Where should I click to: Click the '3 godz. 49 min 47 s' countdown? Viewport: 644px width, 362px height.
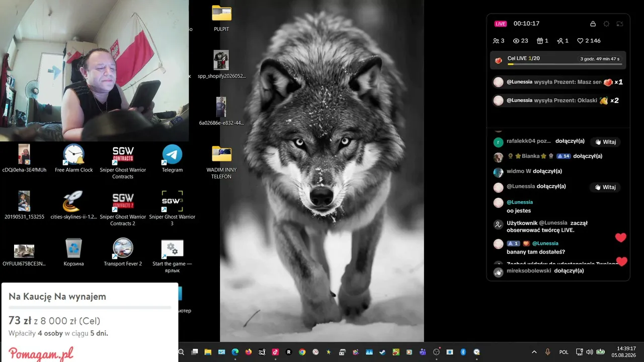click(600, 59)
